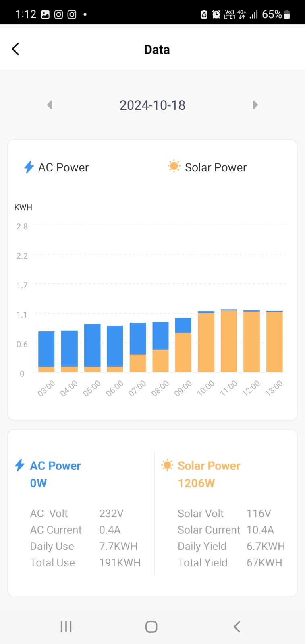The height and width of the screenshot is (644, 305).
Task: Tap the sun icon in chart legend
Action: [x=174, y=166]
